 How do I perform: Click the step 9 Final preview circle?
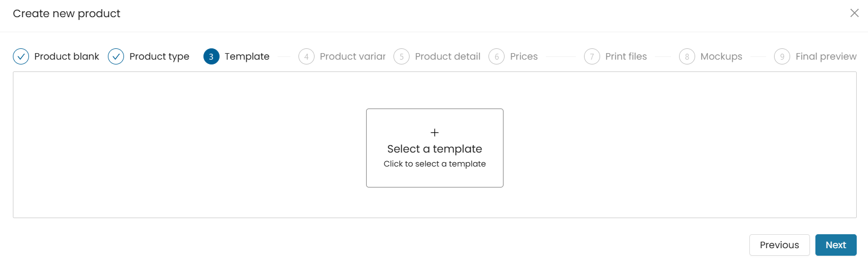point(782,56)
